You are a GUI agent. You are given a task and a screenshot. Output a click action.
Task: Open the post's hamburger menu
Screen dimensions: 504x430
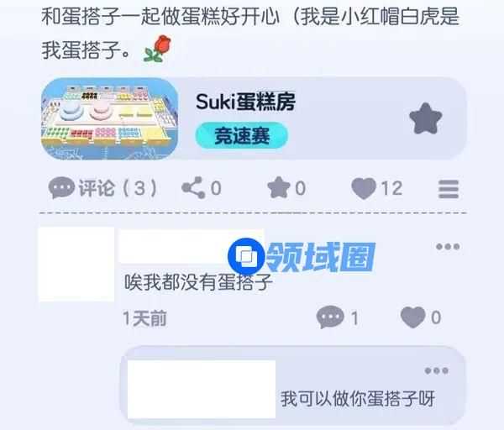(x=449, y=189)
